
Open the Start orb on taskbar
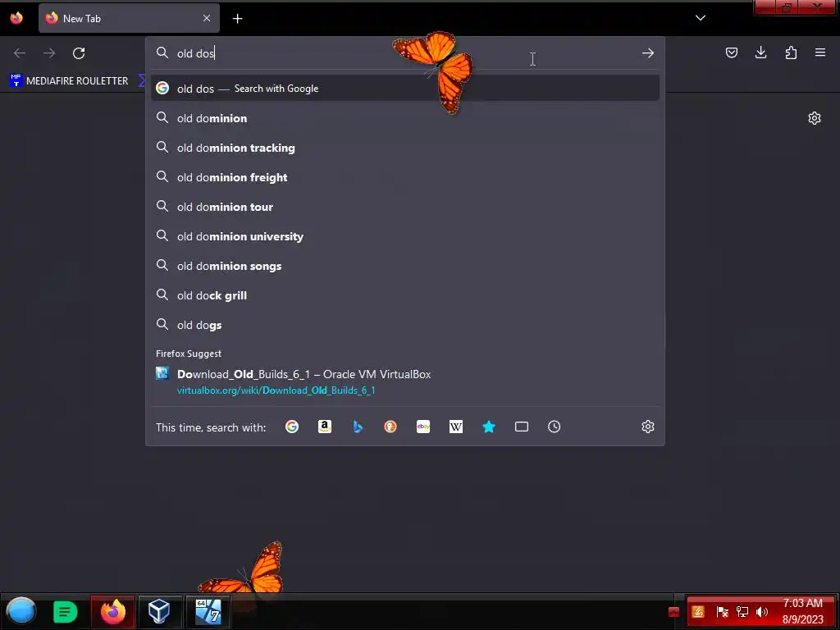(21, 611)
